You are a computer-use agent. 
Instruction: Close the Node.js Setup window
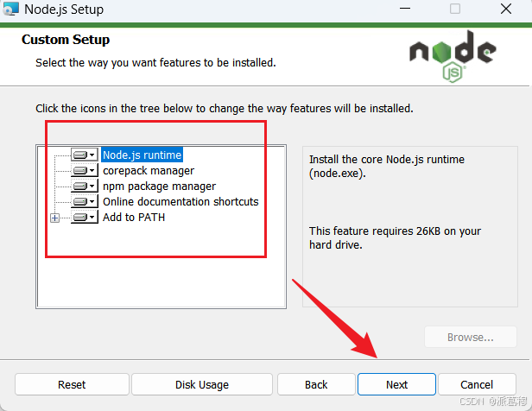(x=506, y=9)
